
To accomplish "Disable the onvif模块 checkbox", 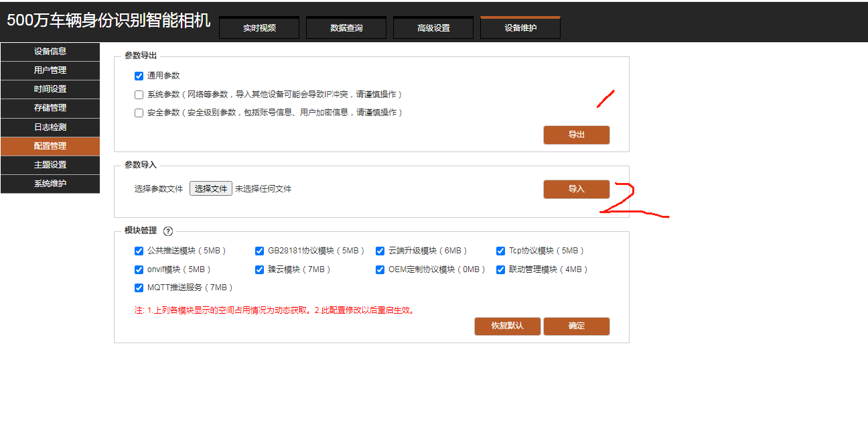I will pos(139,269).
